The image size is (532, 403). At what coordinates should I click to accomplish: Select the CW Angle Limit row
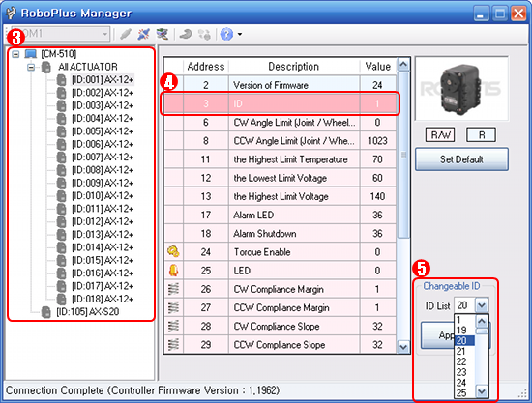click(x=281, y=123)
